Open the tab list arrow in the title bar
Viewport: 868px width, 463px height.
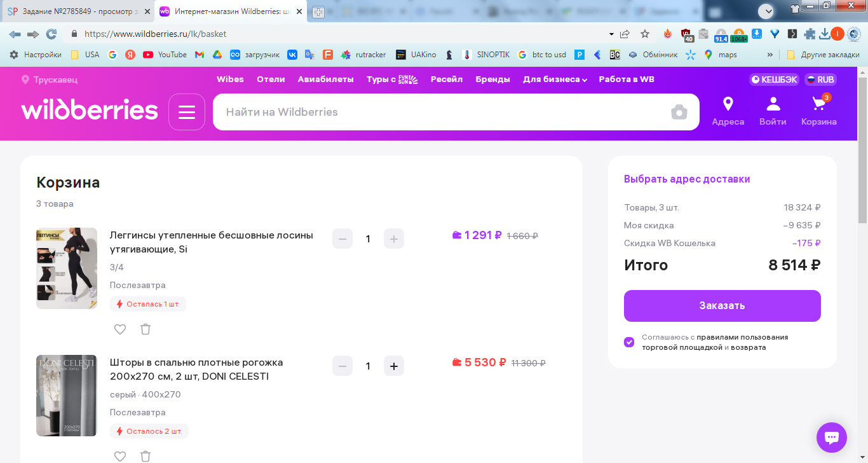click(766, 11)
